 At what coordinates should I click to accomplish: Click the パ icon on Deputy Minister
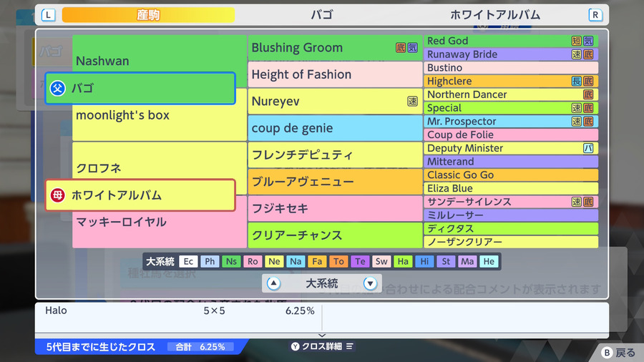588,148
